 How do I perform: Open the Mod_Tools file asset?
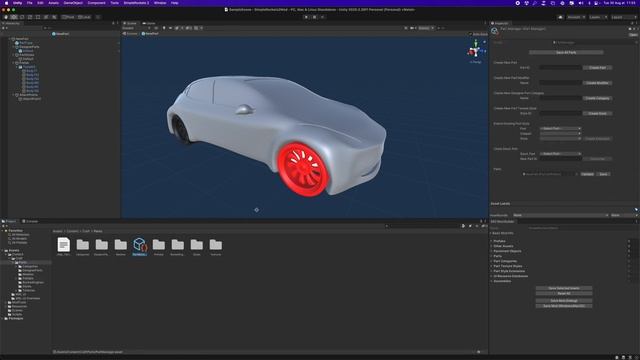(x=64, y=247)
